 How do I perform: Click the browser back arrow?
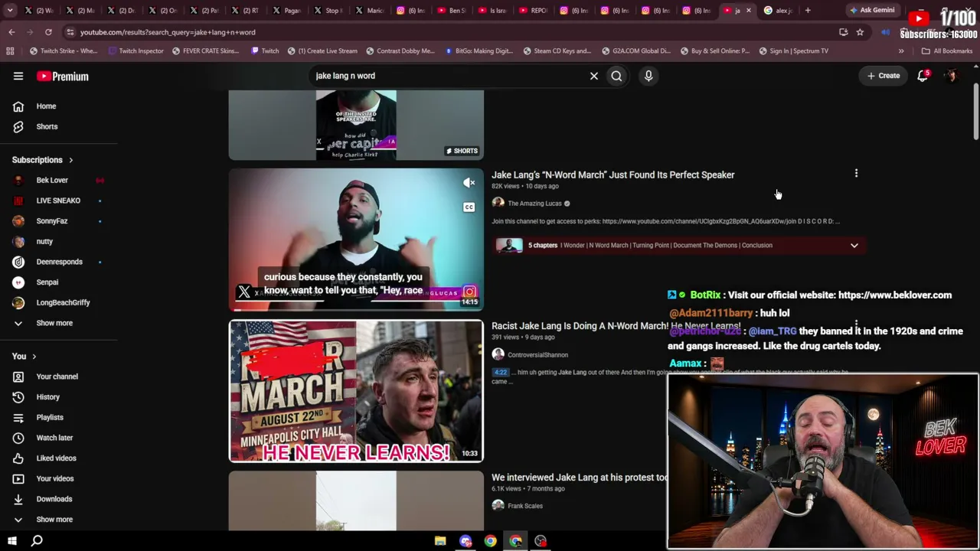click(x=11, y=32)
